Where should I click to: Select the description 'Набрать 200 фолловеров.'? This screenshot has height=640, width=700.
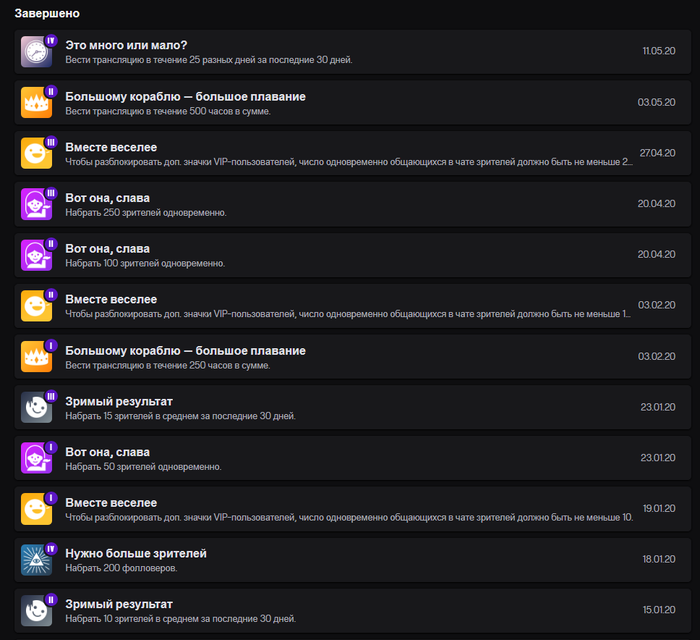click(120, 568)
